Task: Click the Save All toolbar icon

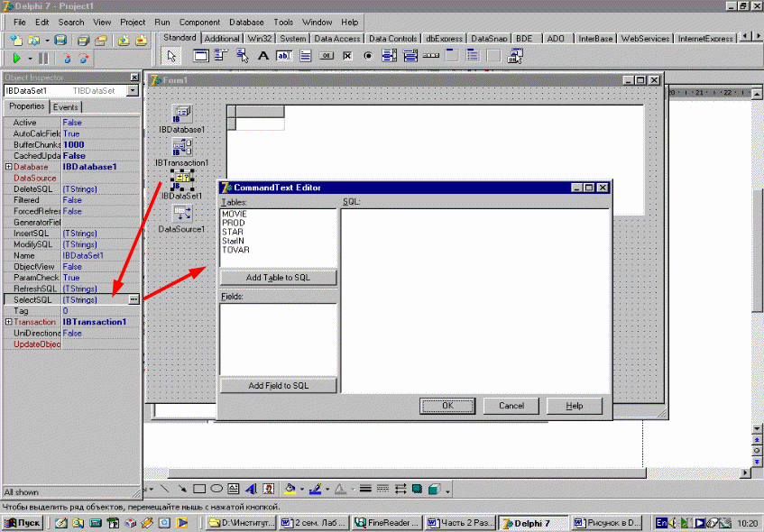Action: pyautogui.click(x=83, y=40)
